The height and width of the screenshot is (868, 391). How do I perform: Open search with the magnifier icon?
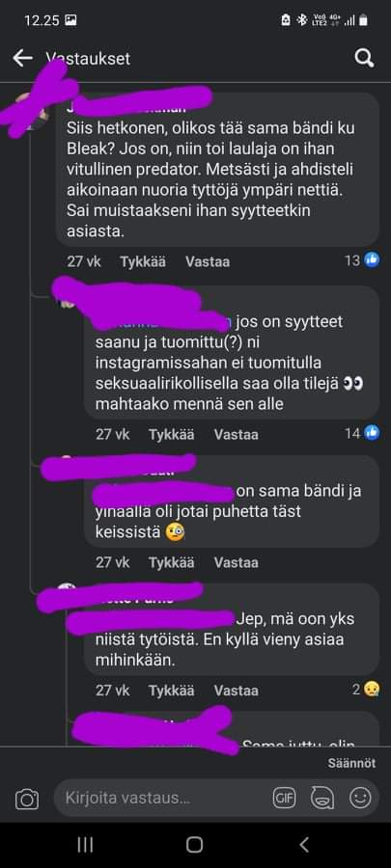pos(364,58)
